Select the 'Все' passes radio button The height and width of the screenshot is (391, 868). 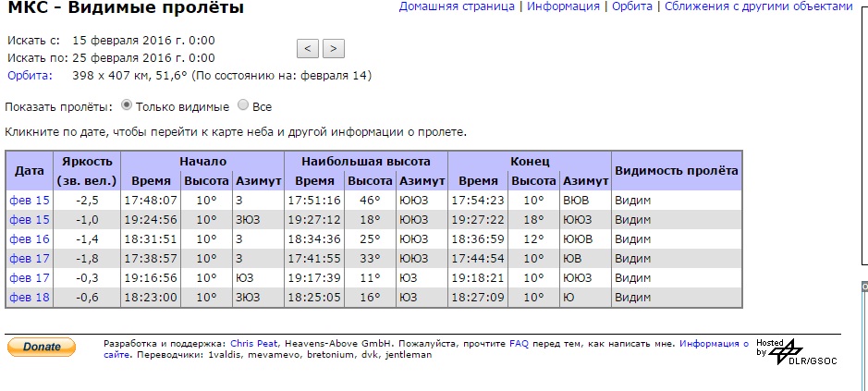[242, 105]
